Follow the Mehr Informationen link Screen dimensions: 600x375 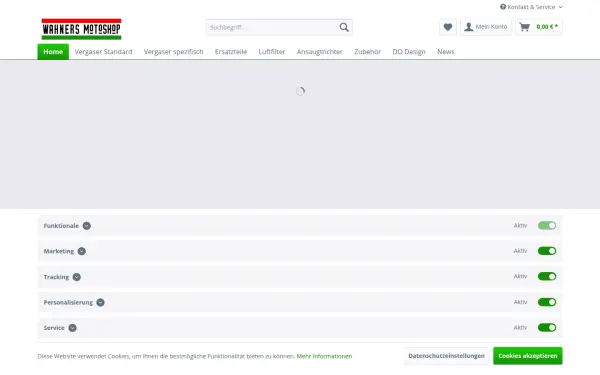pos(324,356)
